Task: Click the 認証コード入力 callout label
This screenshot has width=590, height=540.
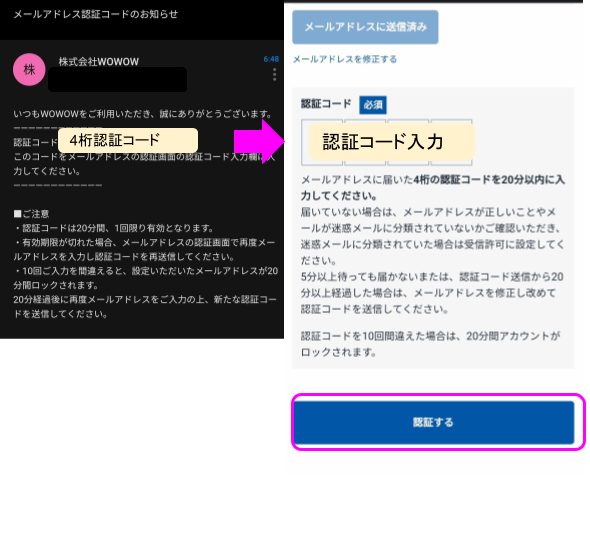Action: pos(392,141)
